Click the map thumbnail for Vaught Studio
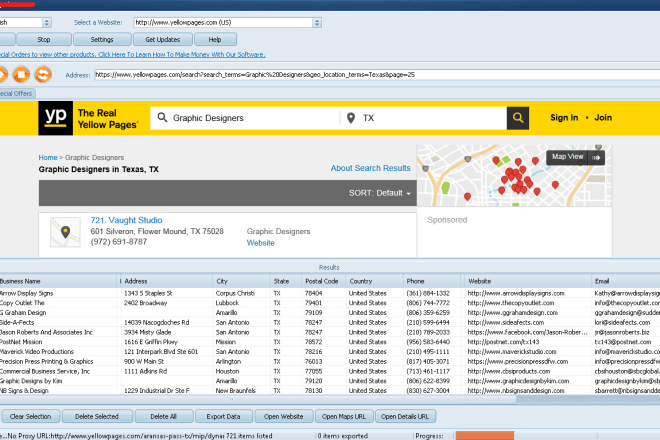660x440 pixels. (x=65, y=232)
